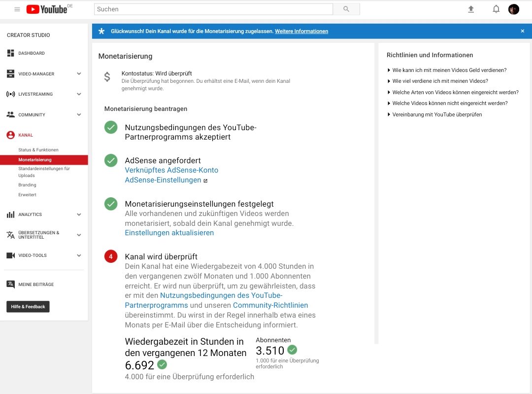
Task: Click the star icon in the blue banner
Action: [x=101, y=31]
